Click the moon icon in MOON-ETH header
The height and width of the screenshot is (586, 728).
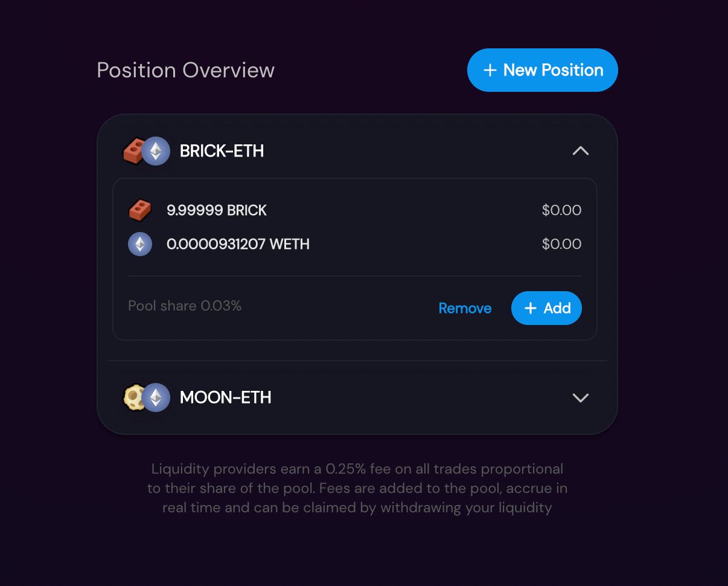pyautogui.click(x=133, y=398)
